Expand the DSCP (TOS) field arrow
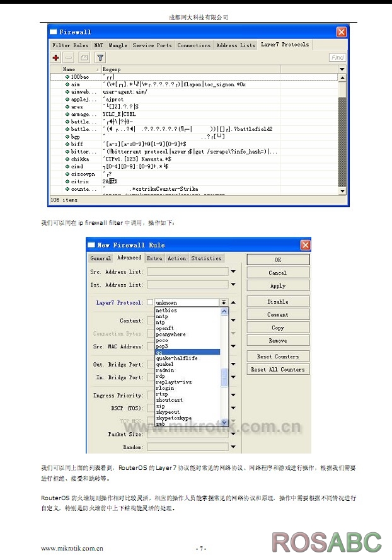 tap(233, 408)
